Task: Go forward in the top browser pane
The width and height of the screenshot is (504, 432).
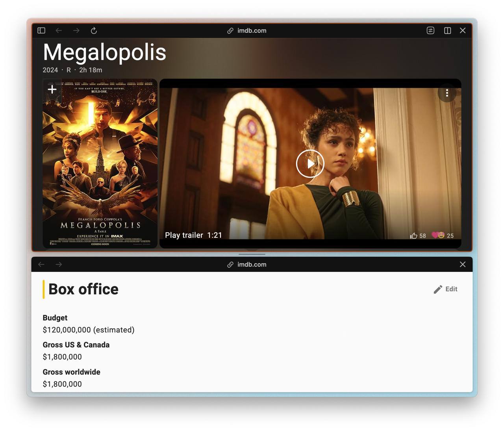Action: click(76, 30)
